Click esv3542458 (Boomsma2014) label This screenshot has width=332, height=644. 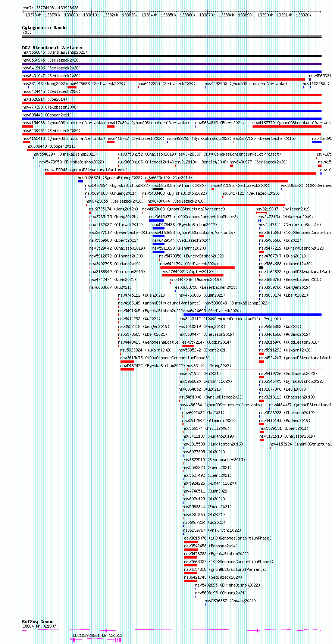coord(211,546)
